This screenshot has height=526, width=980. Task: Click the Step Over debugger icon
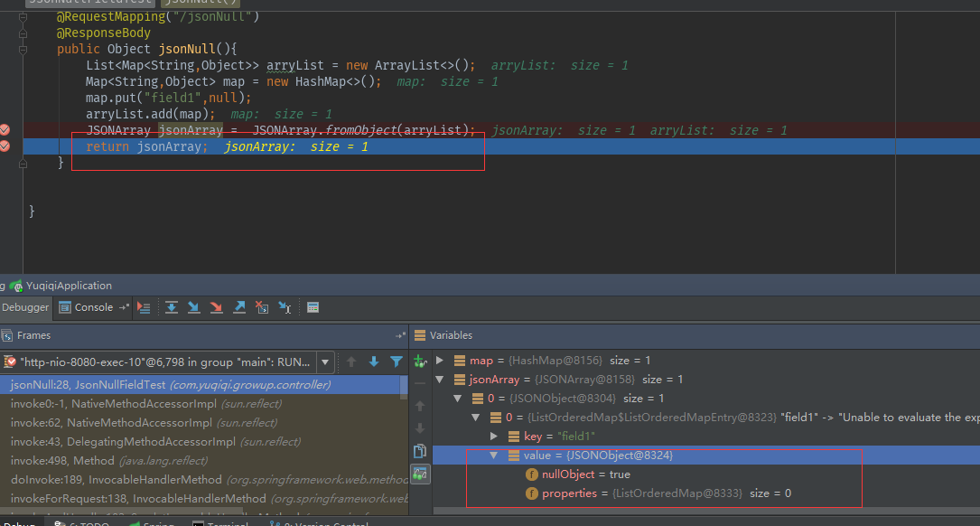(172, 307)
